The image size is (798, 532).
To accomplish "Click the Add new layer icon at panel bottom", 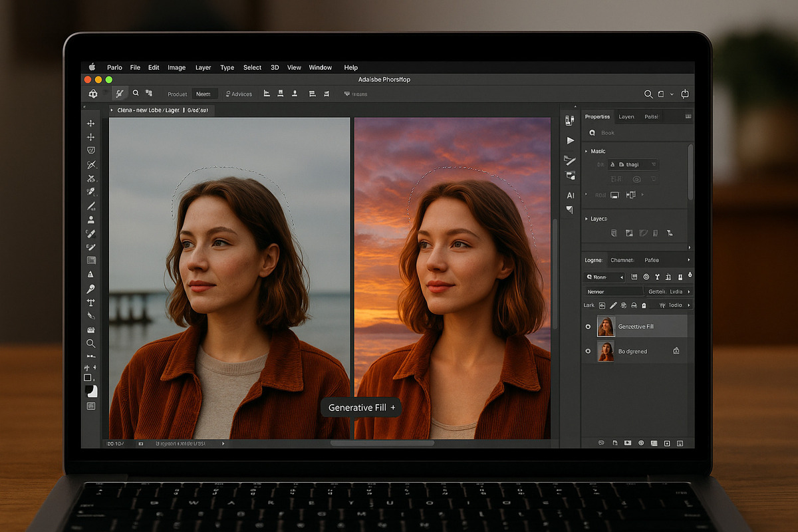I will tap(666, 442).
